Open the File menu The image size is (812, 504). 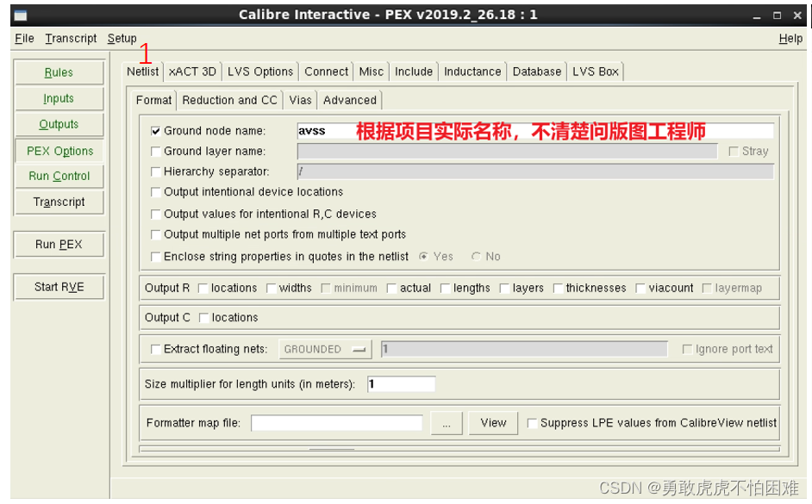tap(24, 38)
